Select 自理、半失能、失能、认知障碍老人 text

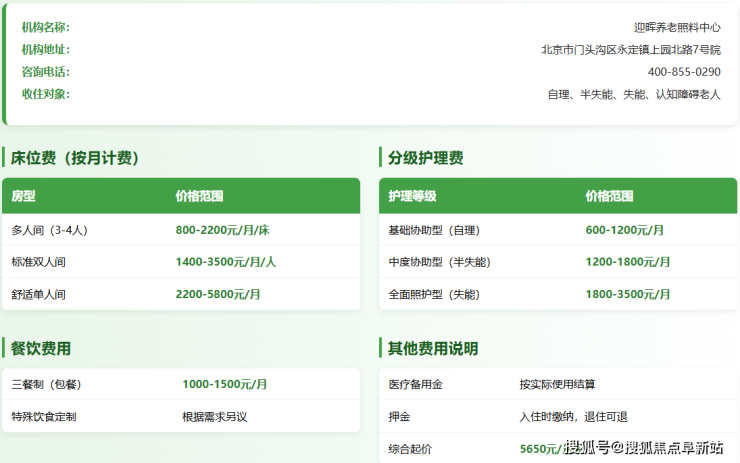[x=634, y=94]
